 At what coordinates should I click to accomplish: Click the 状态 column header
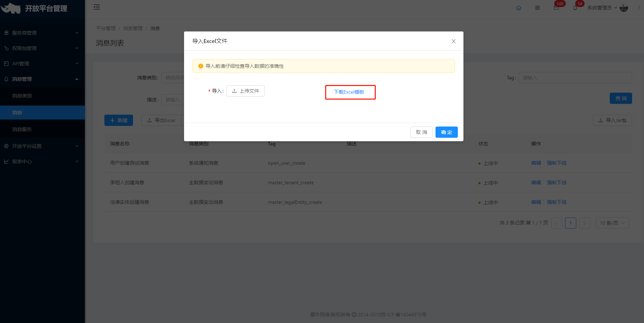pyautogui.click(x=483, y=144)
